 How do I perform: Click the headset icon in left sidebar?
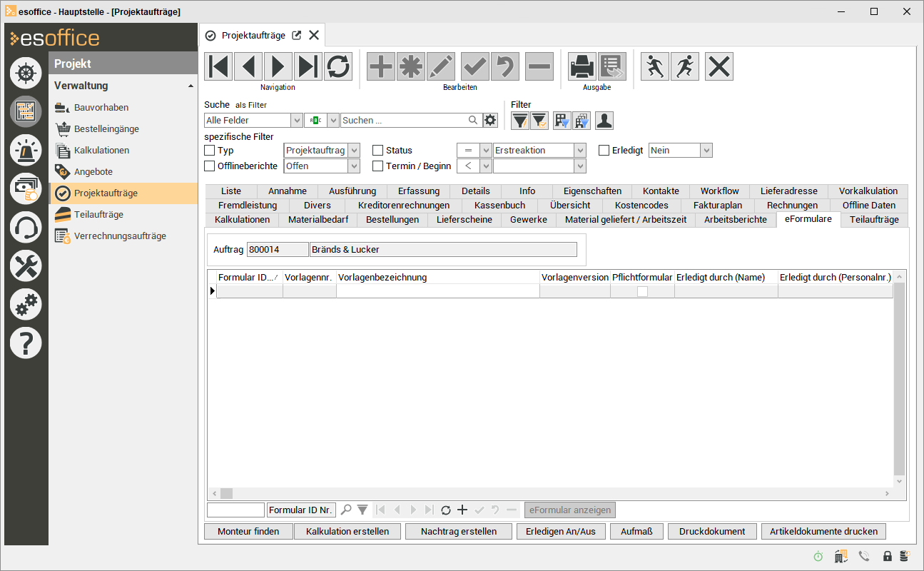pos(26,228)
